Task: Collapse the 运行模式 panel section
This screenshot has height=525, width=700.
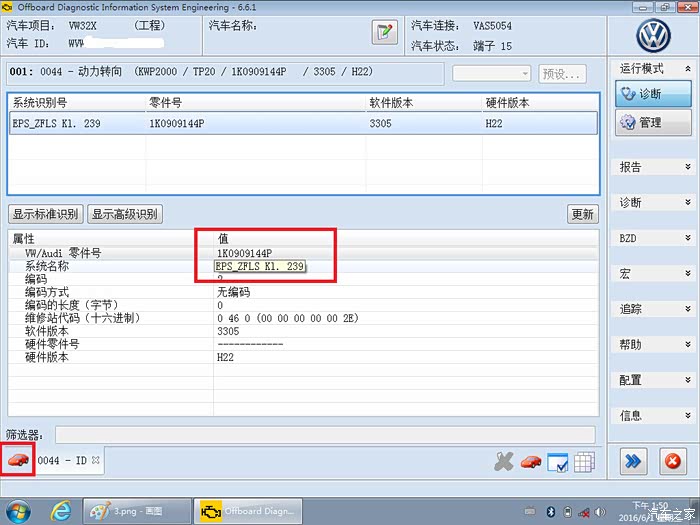Action: coord(688,69)
